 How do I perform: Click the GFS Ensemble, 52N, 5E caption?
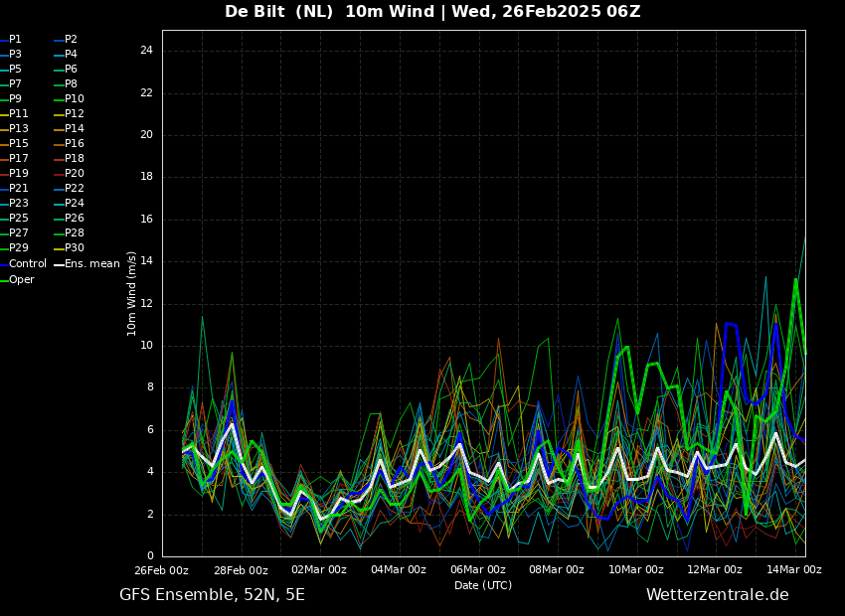(212, 595)
